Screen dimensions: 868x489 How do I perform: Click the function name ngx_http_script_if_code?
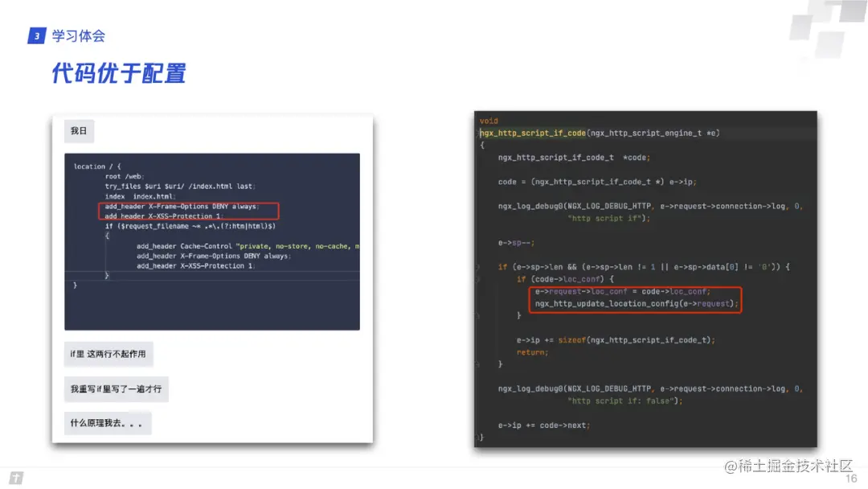tap(533, 133)
